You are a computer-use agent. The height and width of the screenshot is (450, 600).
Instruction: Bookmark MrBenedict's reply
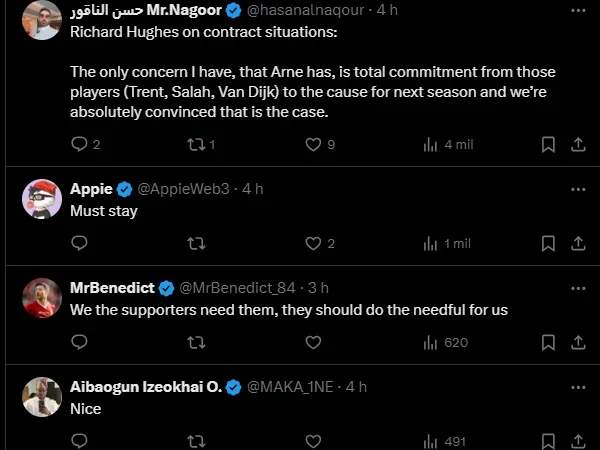point(548,342)
